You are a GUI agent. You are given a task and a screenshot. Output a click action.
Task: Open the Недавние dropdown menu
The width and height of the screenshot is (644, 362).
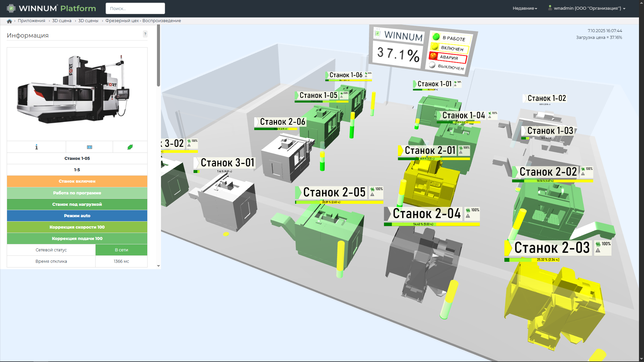pos(525,8)
